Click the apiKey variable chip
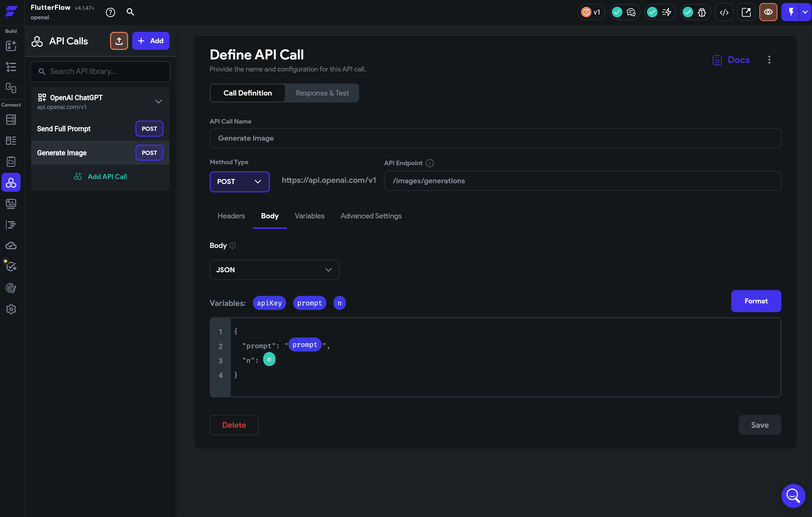Viewport: 812px width, 517px height. (269, 303)
